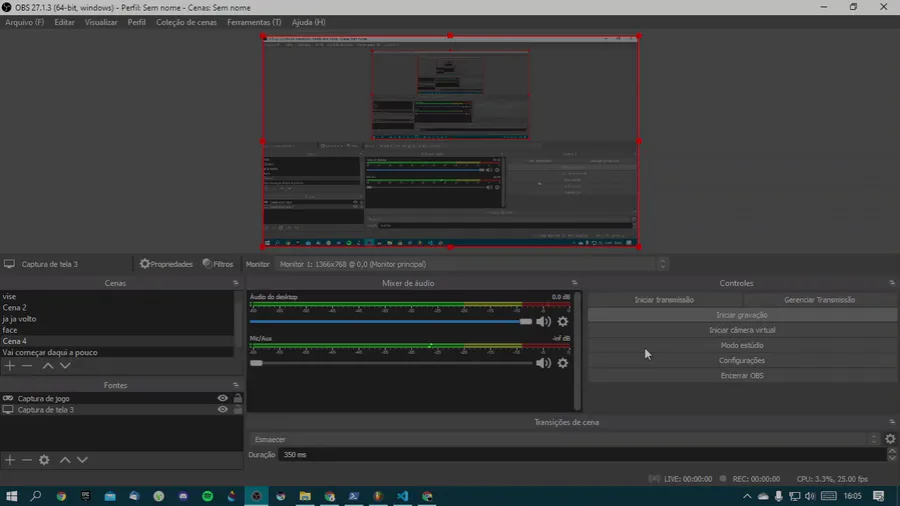This screenshot has height=506, width=900.
Task: Move scene up in Cenas list
Action: (x=48, y=365)
